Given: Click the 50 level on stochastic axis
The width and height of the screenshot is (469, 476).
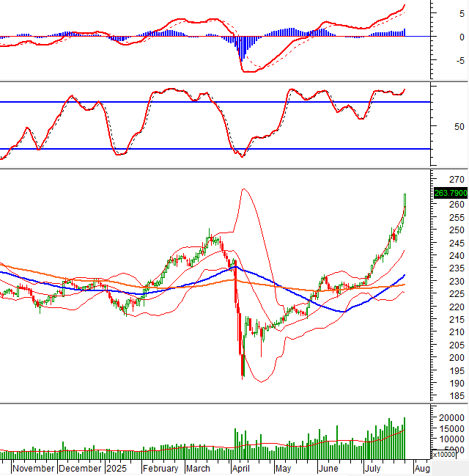Looking at the screenshot, I should coord(459,127).
